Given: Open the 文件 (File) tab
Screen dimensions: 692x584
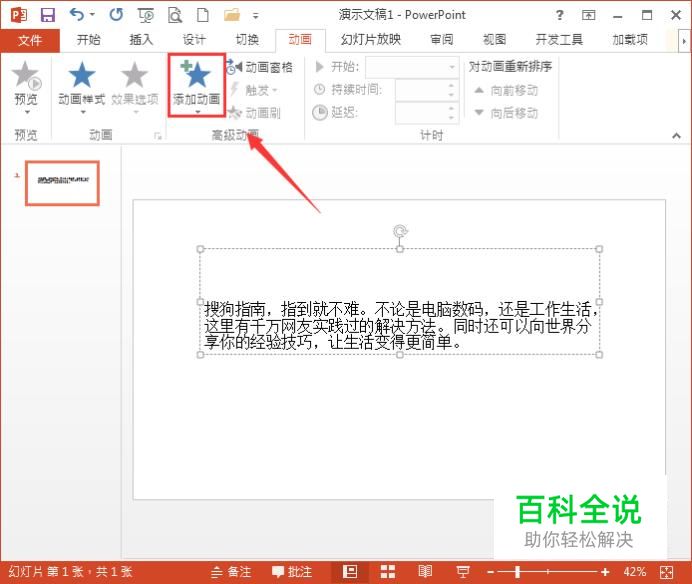Looking at the screenshot, I should pos(30,41).
